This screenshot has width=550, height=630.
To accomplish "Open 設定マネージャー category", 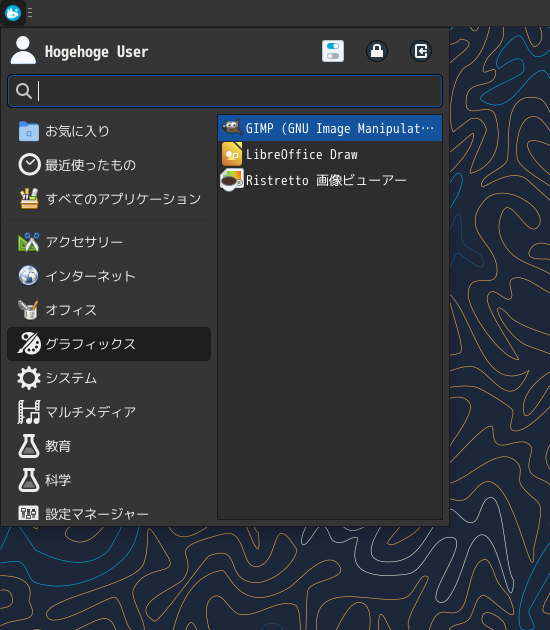I will (109, 513).
